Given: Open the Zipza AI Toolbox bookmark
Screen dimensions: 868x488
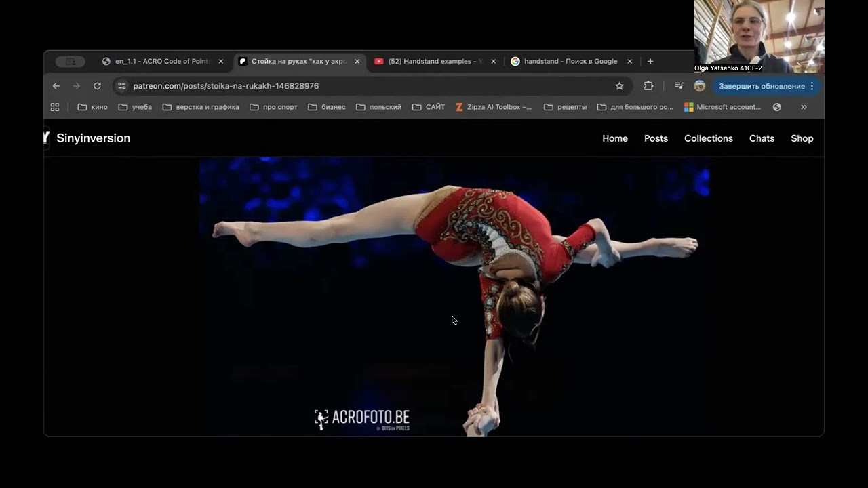Looking at the screenshot, I should 493,107.
